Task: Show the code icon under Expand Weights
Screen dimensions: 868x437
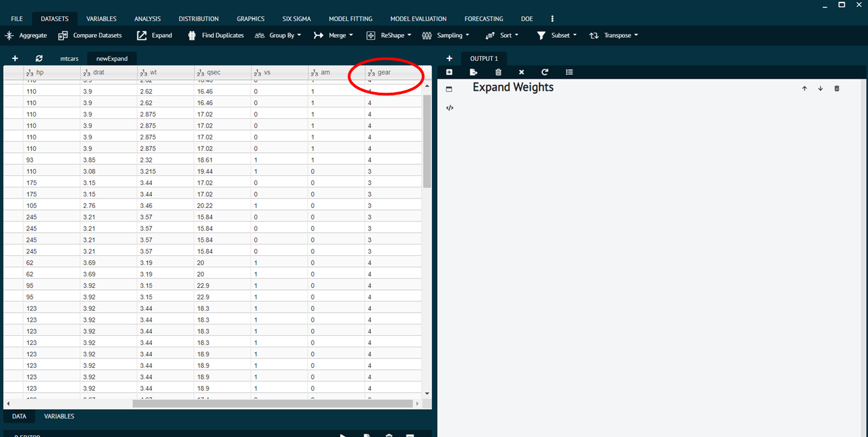Action: [x=449, y=107]
